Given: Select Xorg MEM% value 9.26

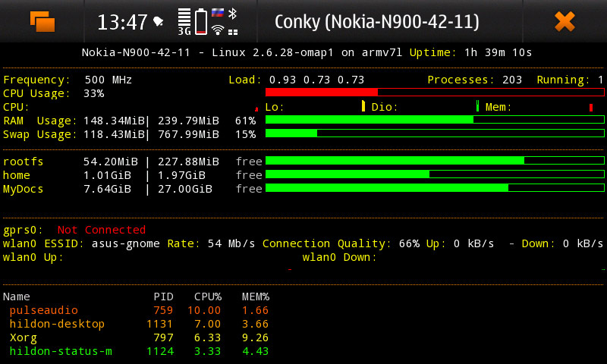Looking at the screenshot, I should point(255,337).
